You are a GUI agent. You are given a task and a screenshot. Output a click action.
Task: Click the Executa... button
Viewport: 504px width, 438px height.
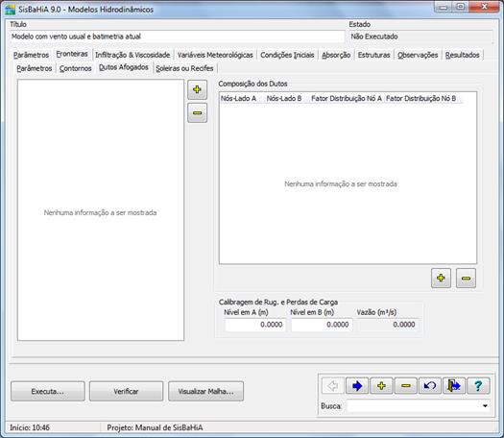48,391
